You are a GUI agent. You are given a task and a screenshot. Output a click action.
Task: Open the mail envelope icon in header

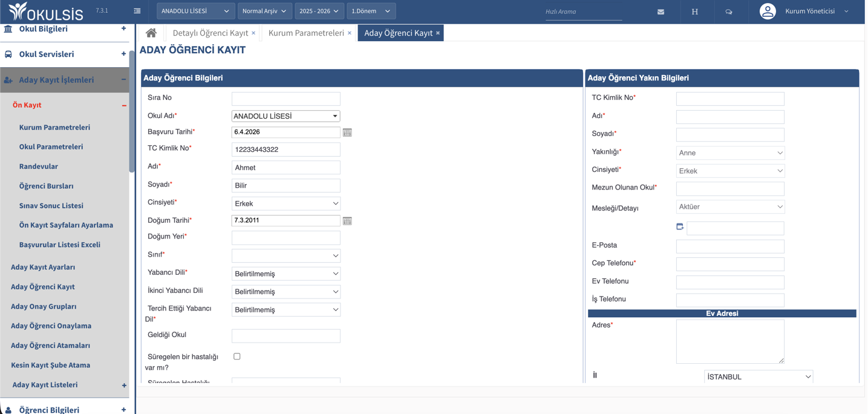pos(661,11)
